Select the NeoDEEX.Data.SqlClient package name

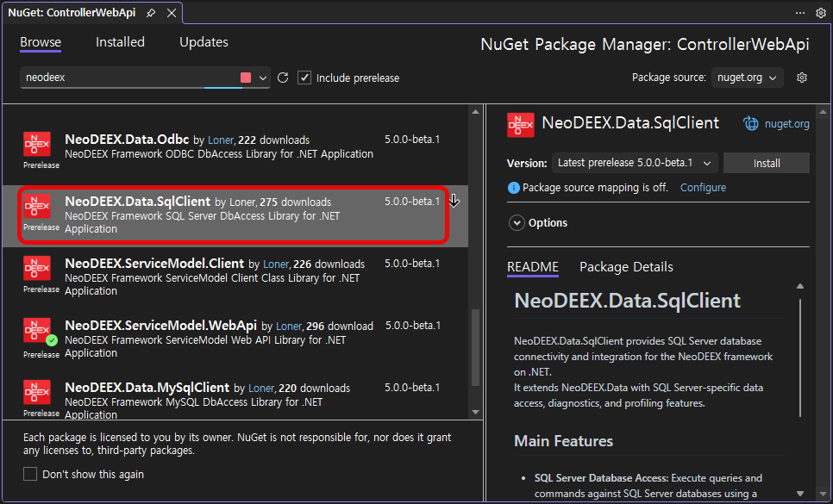[138, 202]
